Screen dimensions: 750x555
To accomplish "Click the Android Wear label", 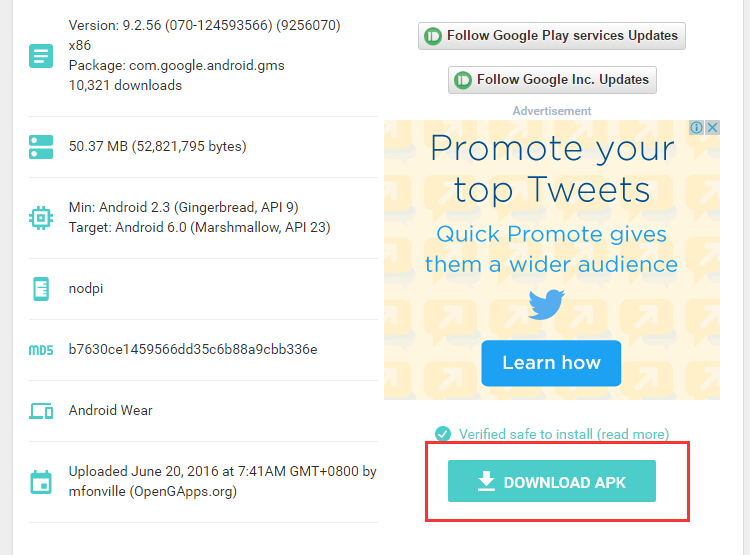I will pyautogui.click(x=110, y=411).
